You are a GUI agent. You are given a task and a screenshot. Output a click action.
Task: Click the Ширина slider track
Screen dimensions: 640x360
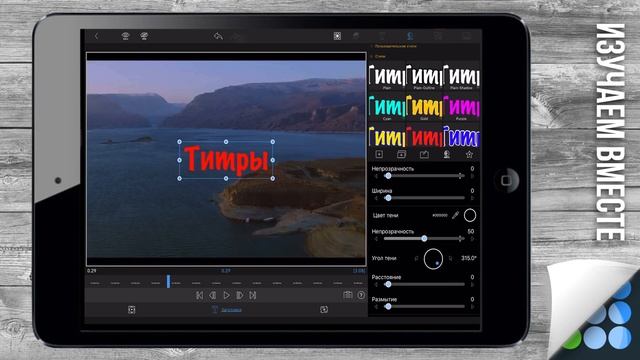pyautogui.click(x=424, y=198)
